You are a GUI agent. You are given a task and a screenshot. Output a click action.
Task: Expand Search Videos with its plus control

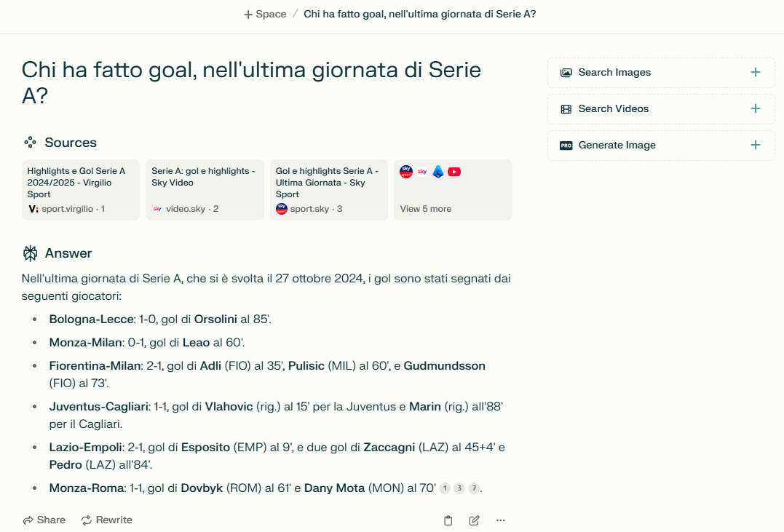(x=755, y=108)
